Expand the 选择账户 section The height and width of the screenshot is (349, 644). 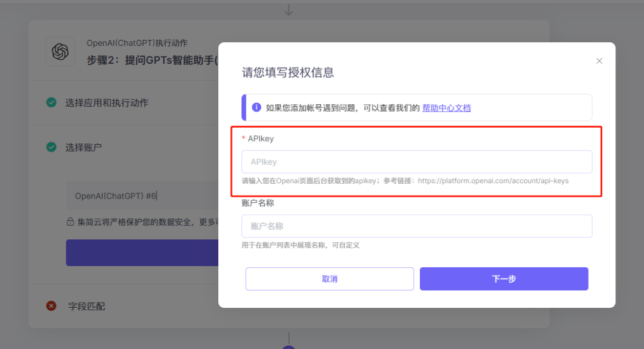[83, 147]
